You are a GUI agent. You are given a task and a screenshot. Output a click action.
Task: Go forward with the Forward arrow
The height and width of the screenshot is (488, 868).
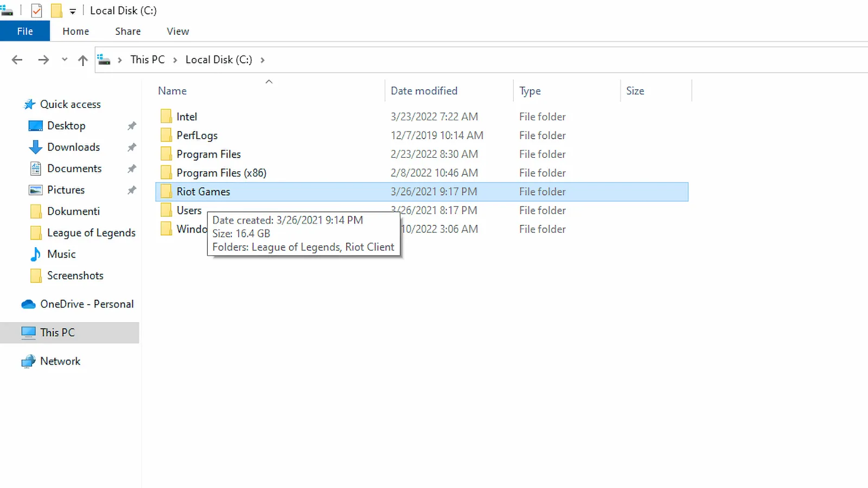(43, 60)
